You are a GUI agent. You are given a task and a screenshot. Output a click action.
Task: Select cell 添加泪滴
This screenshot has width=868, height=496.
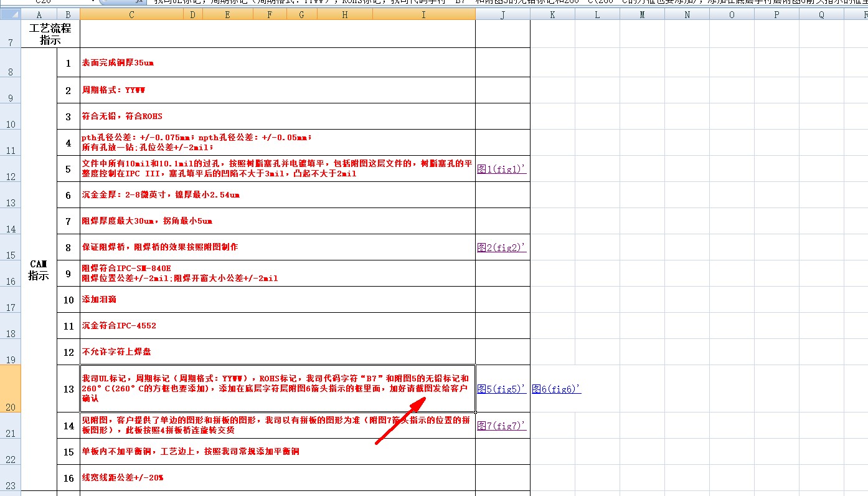pos(278,300)
